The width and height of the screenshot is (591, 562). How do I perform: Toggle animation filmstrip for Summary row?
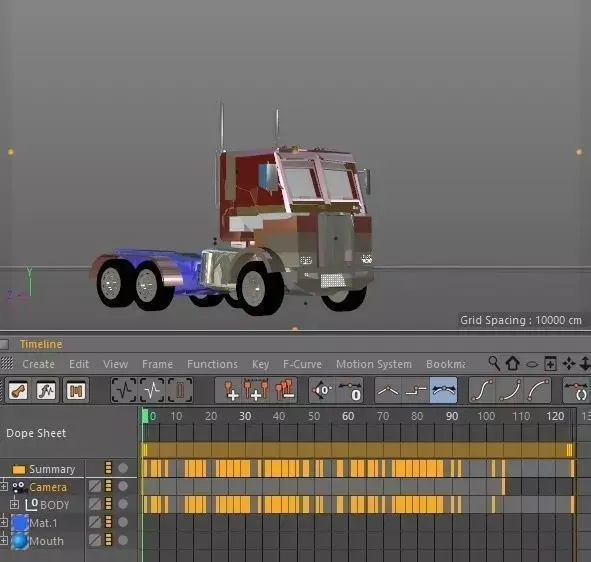pyautogui.click(x=109, y=468)
